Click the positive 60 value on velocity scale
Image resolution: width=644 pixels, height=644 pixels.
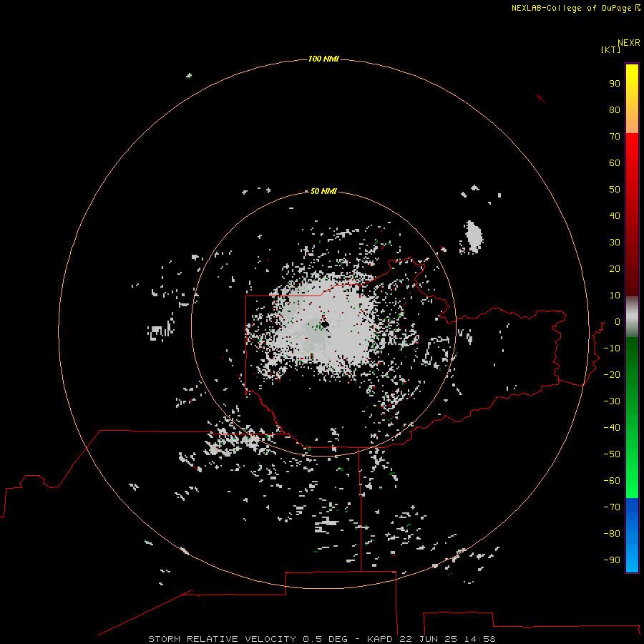(x=615, y=162)
